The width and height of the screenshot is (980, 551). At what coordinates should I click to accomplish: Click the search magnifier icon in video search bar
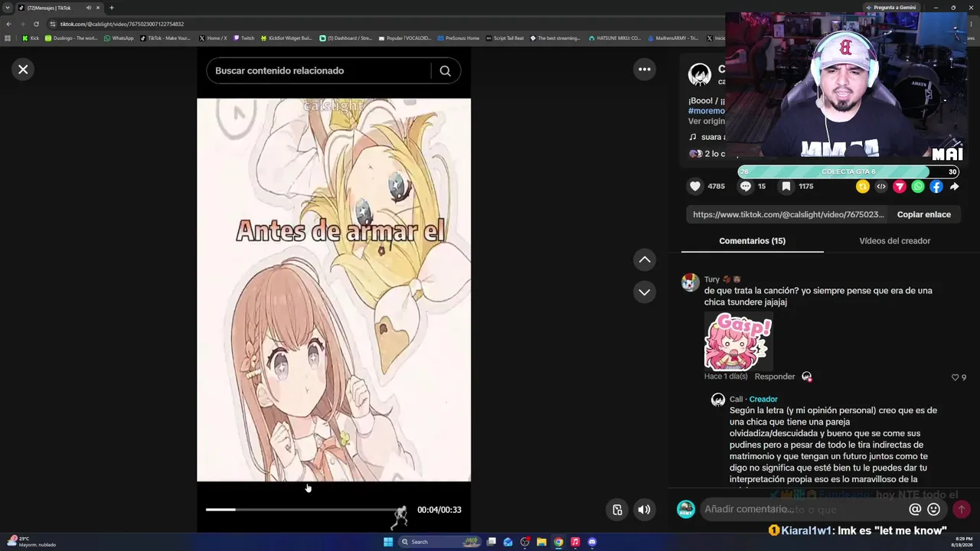[x=445, y=70]
